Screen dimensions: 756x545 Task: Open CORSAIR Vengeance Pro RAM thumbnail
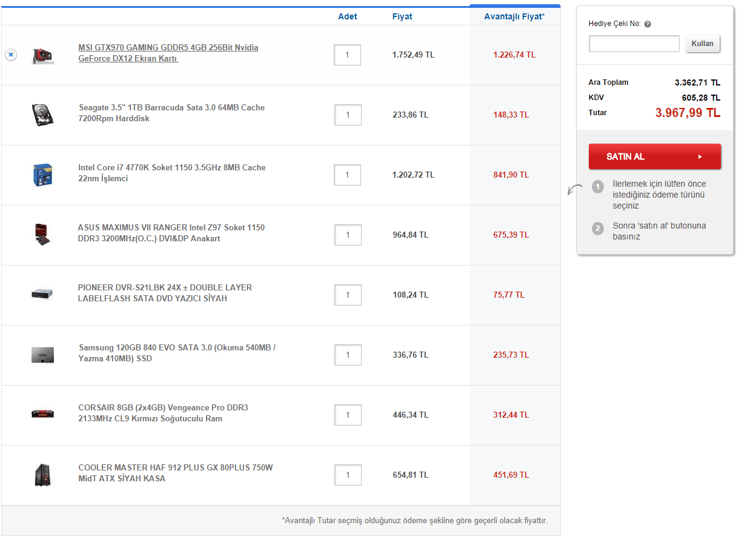click(x=42, y=414)
